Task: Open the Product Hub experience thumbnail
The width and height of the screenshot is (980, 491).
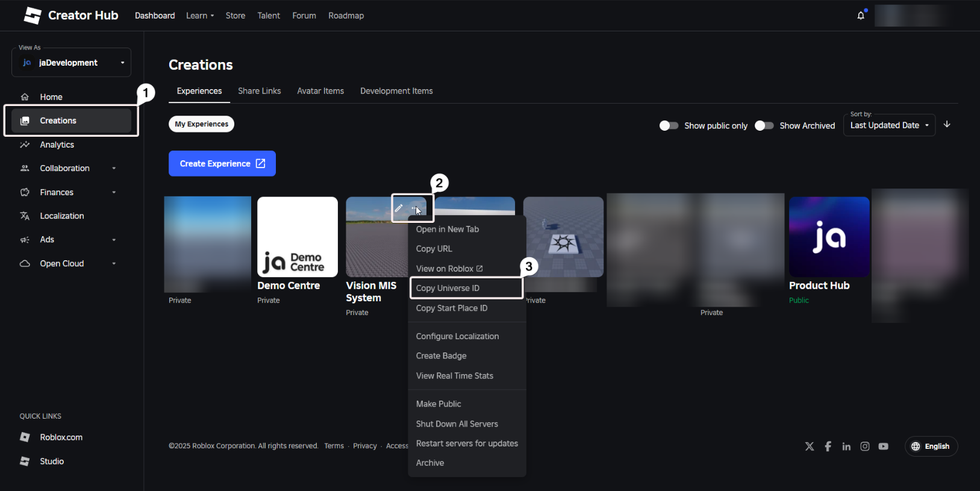Action: [829, 237]
